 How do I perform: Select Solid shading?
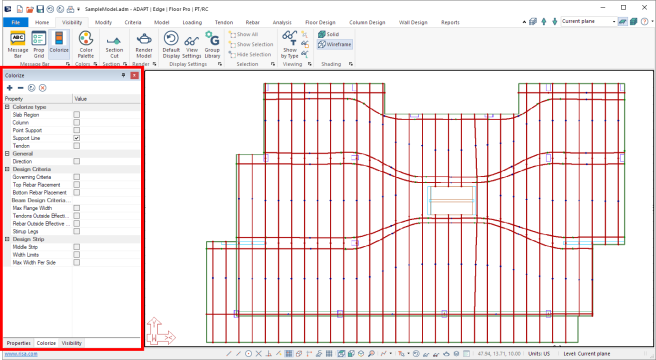click(329, 34)
